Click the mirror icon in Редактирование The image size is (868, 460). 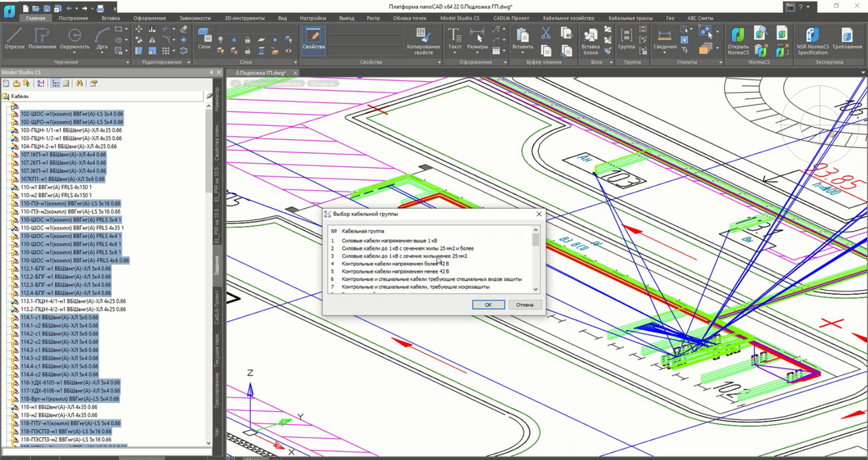[x=153, y=41]
